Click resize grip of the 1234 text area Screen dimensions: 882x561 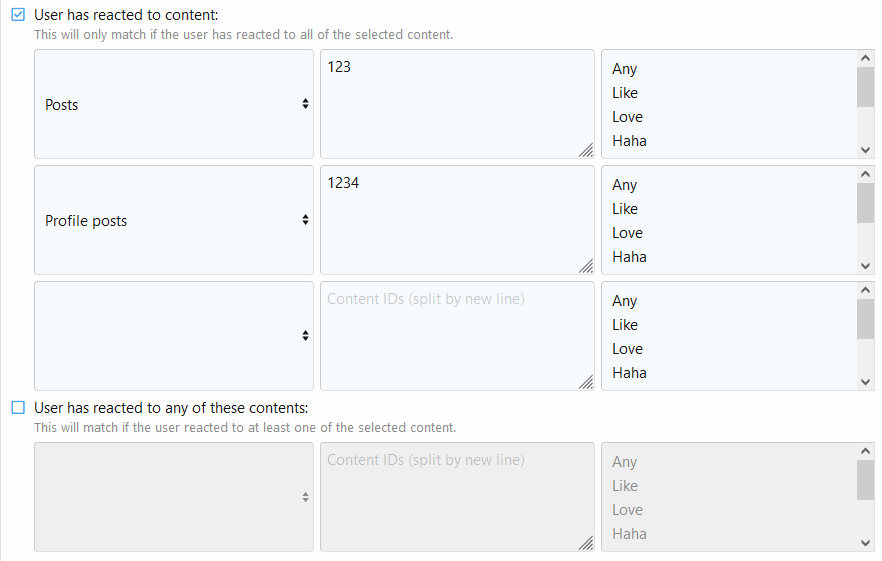pos(586,266)
